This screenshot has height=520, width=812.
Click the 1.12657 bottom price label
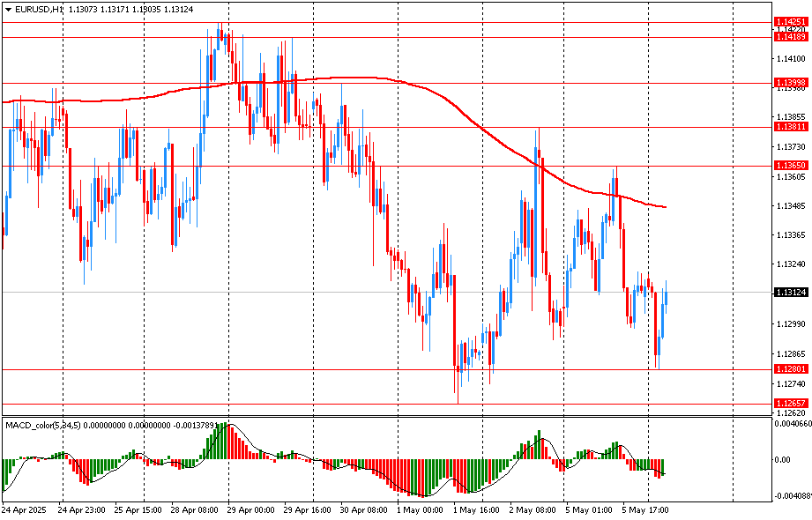point(789,403)
